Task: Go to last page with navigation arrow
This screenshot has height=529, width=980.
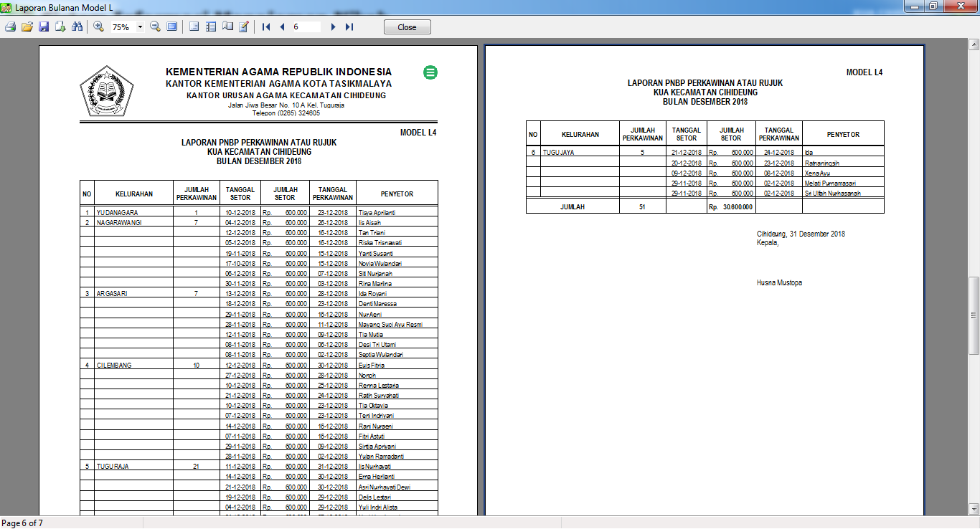Action: coord(349,27)
